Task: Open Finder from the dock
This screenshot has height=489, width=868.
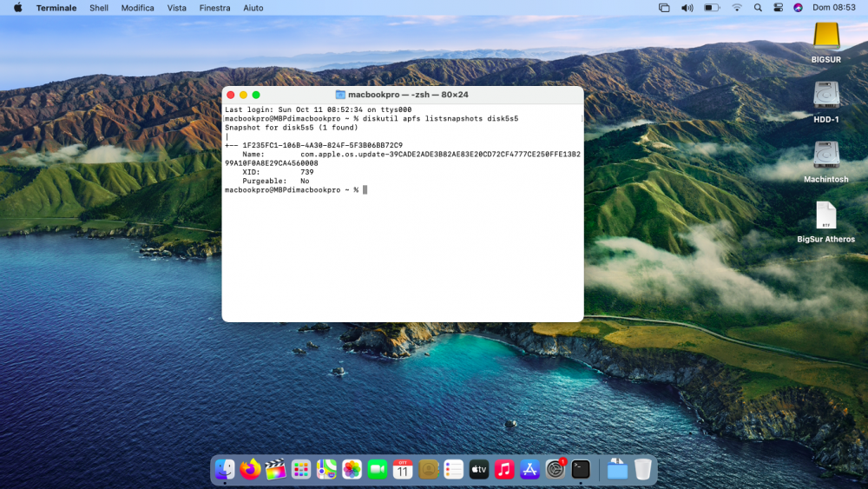Action: point(225,470)
